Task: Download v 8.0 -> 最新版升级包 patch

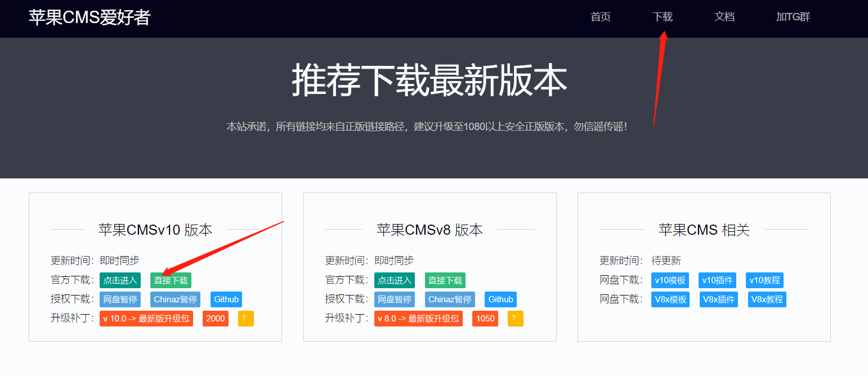Action: tap(418, 318)
